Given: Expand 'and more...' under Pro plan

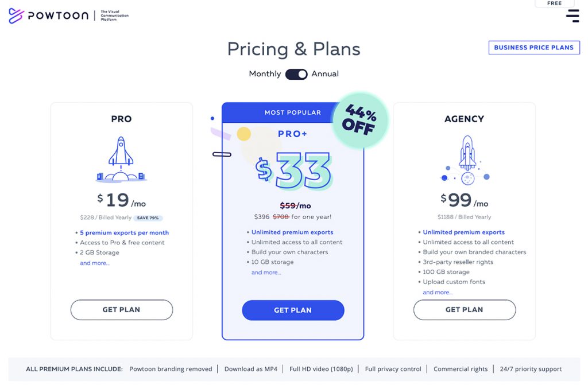Looking at the screenshot, I should point(95,263).
